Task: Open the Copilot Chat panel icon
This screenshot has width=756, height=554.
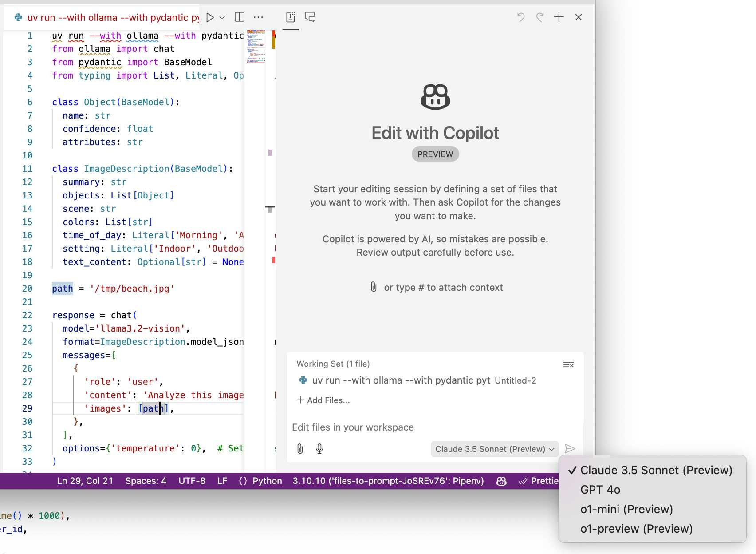Action: coord(310,17)
